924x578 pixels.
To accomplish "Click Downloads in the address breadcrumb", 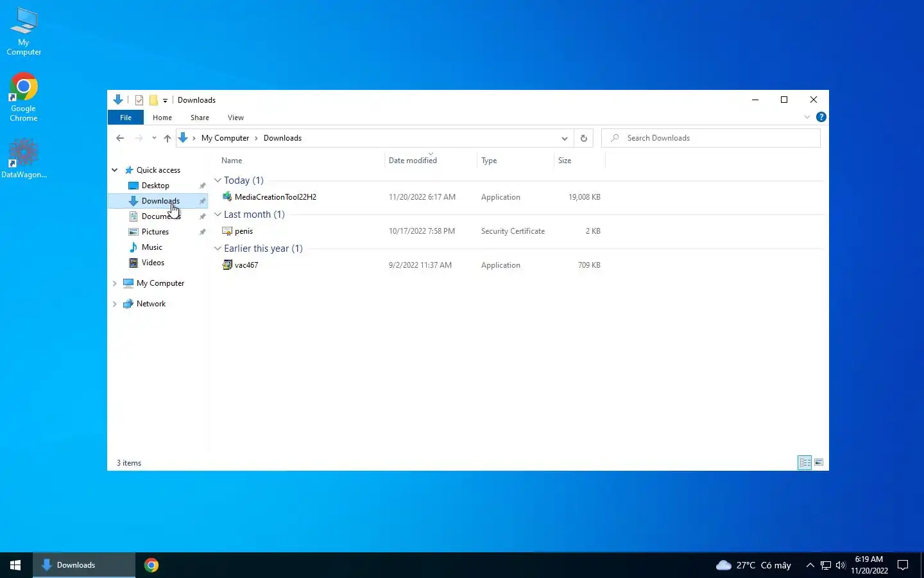I will point(282,138).
